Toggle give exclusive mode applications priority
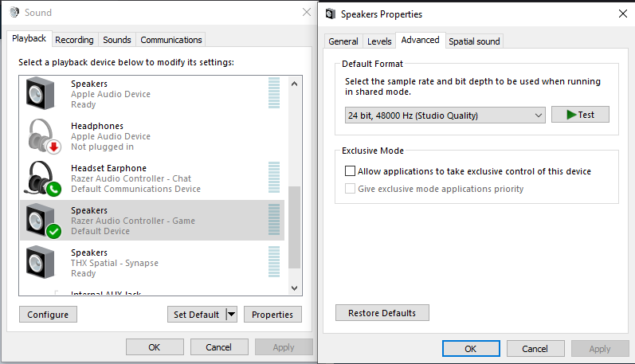The width and height of the screenshot is (635, 364). coord(350,189)
